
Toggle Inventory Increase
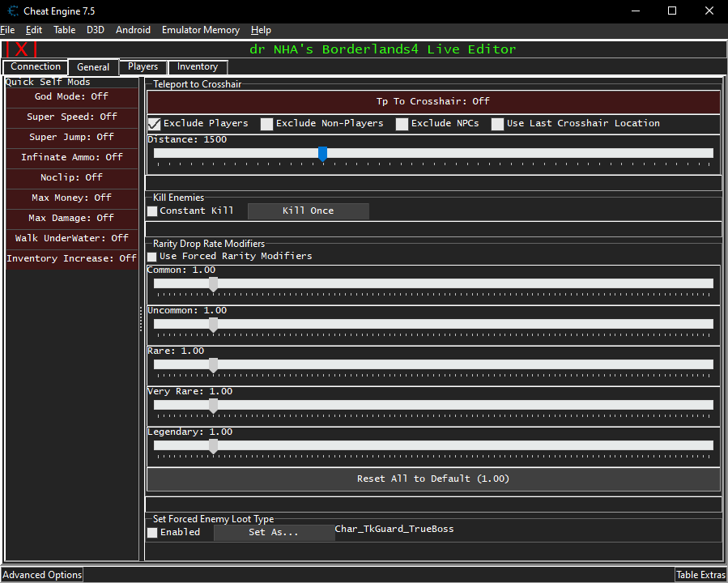(71, 258)
